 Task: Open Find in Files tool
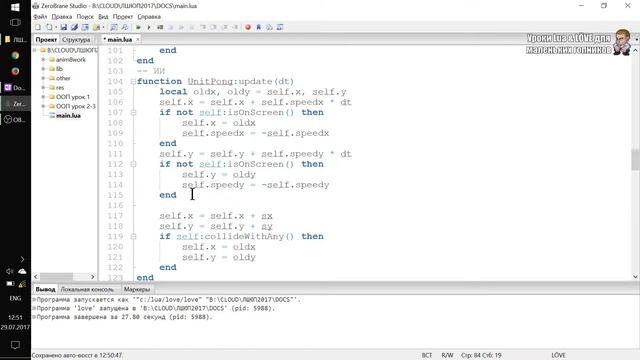[124, 27]
